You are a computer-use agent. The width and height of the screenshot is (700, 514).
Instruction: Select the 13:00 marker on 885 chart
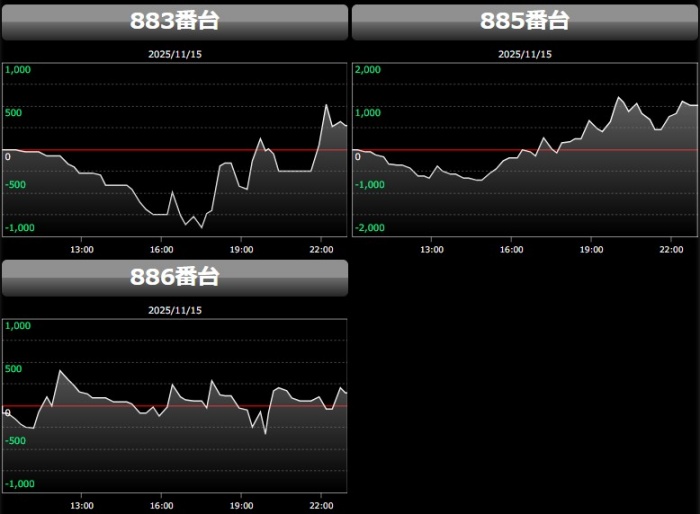coord(431,249)
